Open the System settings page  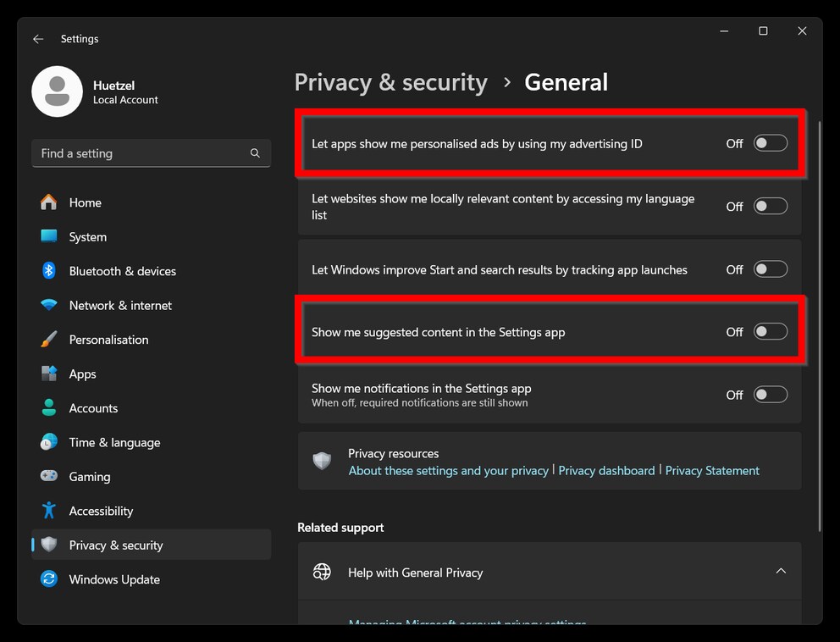point(88,236)
